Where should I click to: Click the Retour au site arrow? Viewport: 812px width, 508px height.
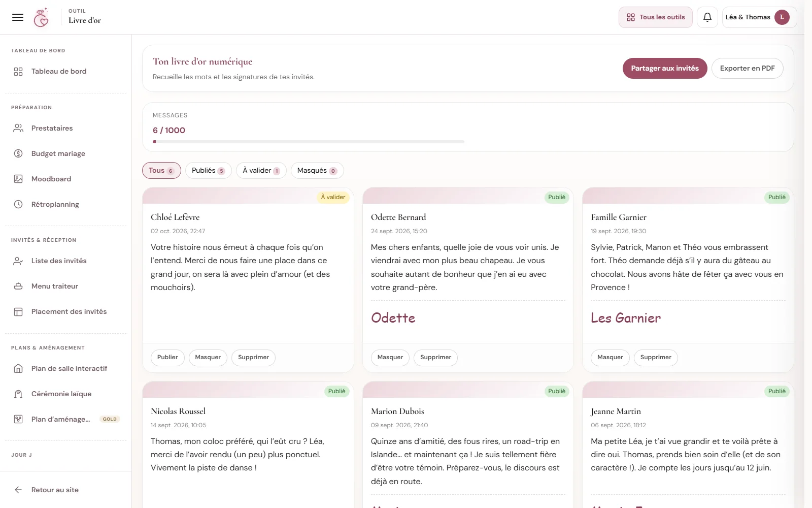pyautogui.click(x=18, y=490)
